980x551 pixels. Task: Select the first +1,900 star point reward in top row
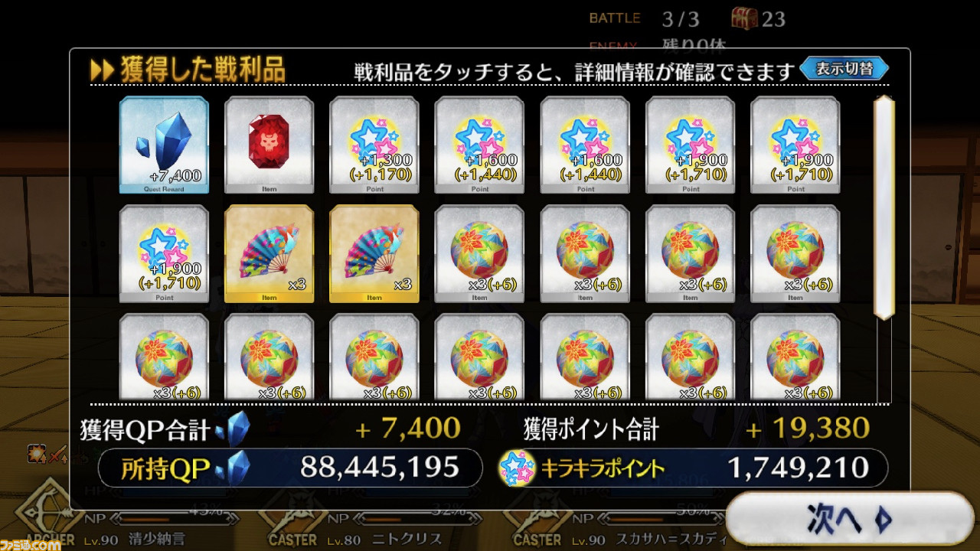point(690,145)
